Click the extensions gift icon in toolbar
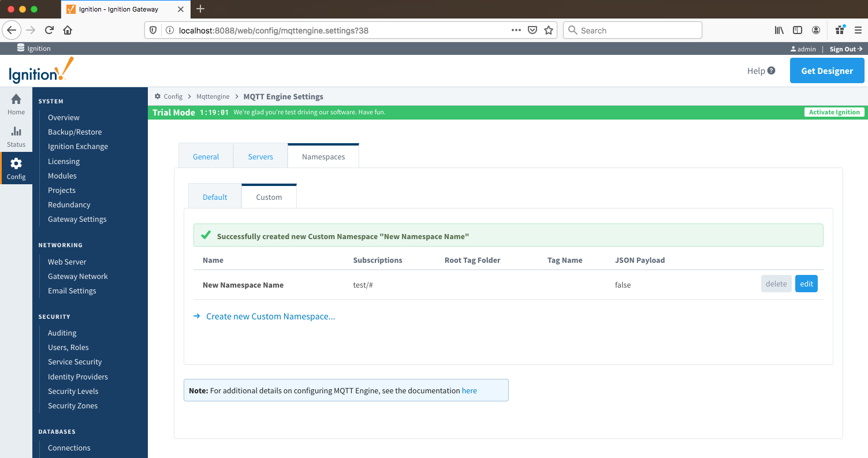 click(x=840, y=30)
